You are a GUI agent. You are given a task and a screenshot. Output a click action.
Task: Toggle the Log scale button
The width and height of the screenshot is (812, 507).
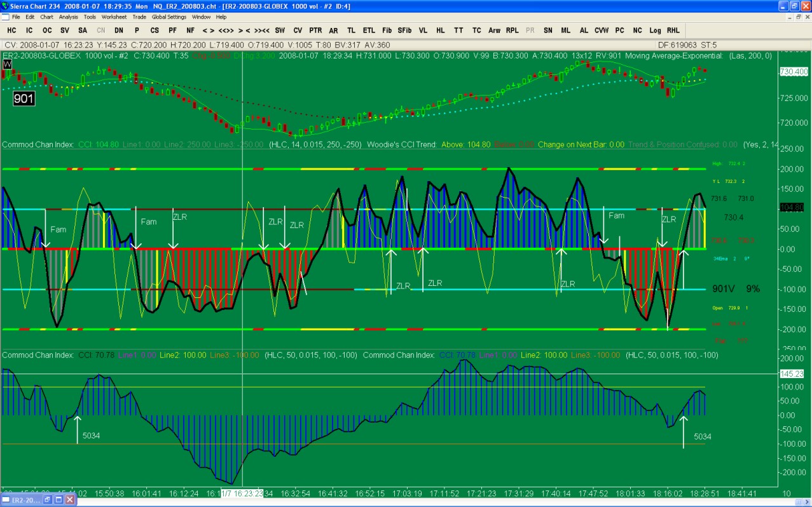(x=656, y=30)
